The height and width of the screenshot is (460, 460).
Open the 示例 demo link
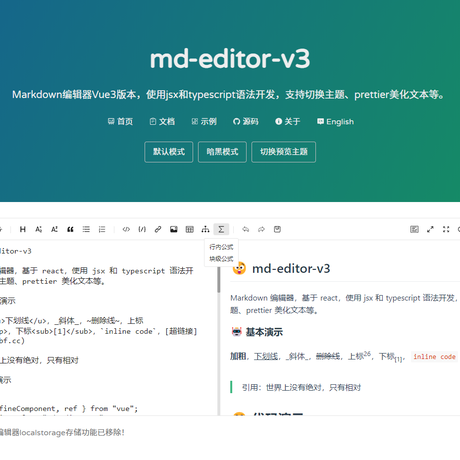[204, 122]
